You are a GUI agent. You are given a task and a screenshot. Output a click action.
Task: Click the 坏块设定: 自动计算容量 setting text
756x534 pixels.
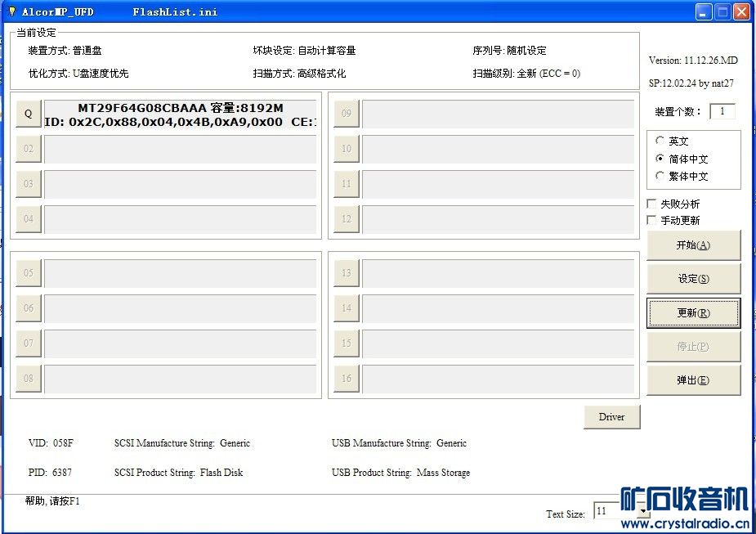(304, 51)
